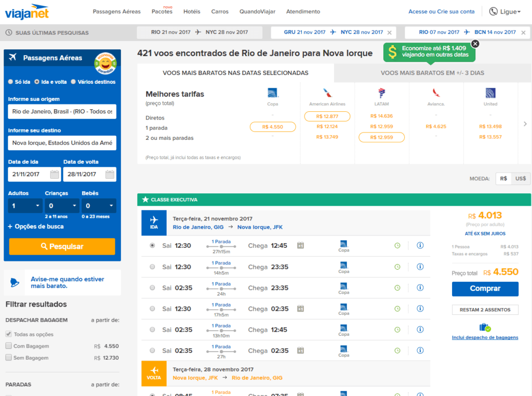The image size is (532, 396).
Task: Open the Carros menu item
Action: [220, 11]
